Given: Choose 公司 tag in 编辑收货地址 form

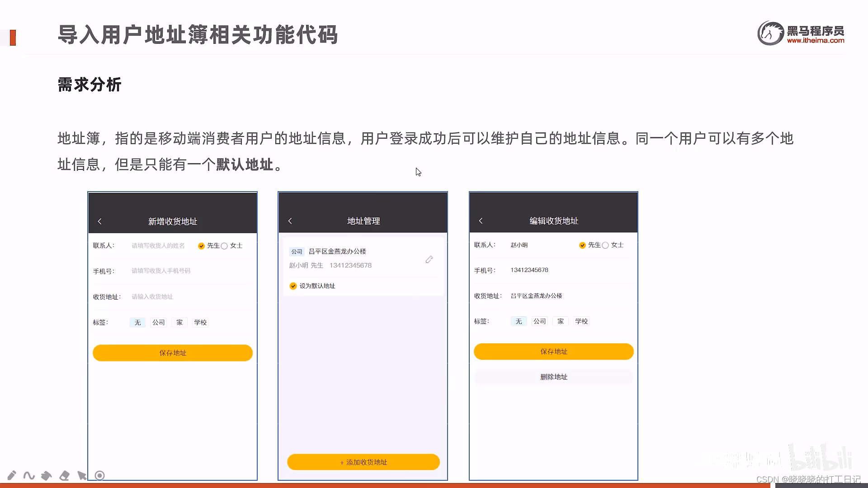Looking at the screenshot, I should (x=539, y=321).
